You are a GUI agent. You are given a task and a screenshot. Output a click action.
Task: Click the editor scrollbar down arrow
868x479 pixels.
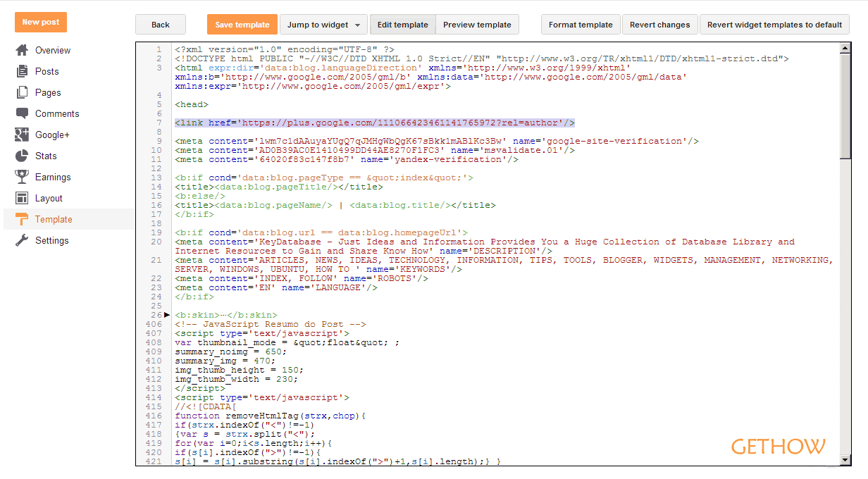pos(845,460)
